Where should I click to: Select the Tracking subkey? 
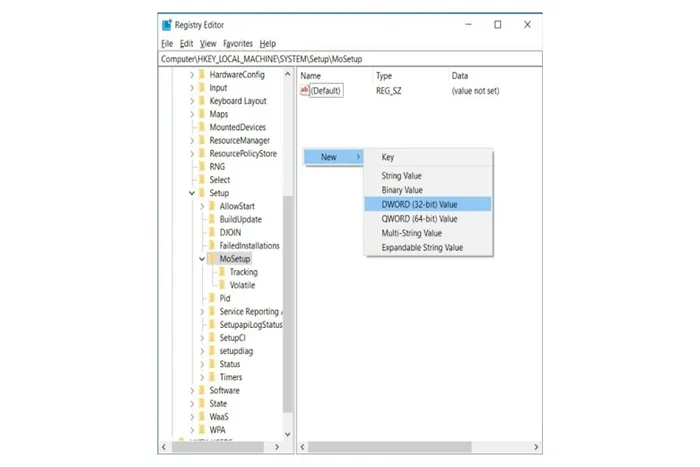tap(243, 272)
